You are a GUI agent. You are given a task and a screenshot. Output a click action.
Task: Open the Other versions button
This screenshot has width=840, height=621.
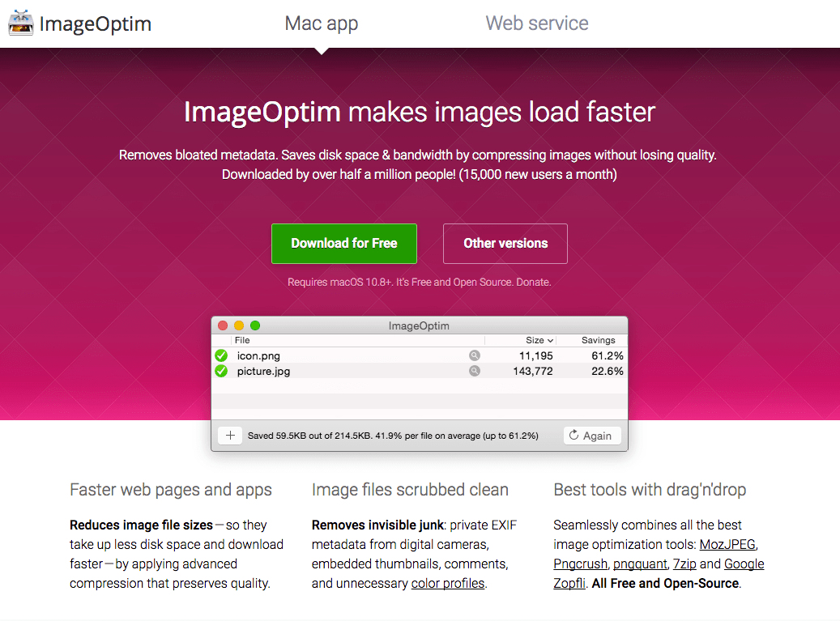pos(505,244)
